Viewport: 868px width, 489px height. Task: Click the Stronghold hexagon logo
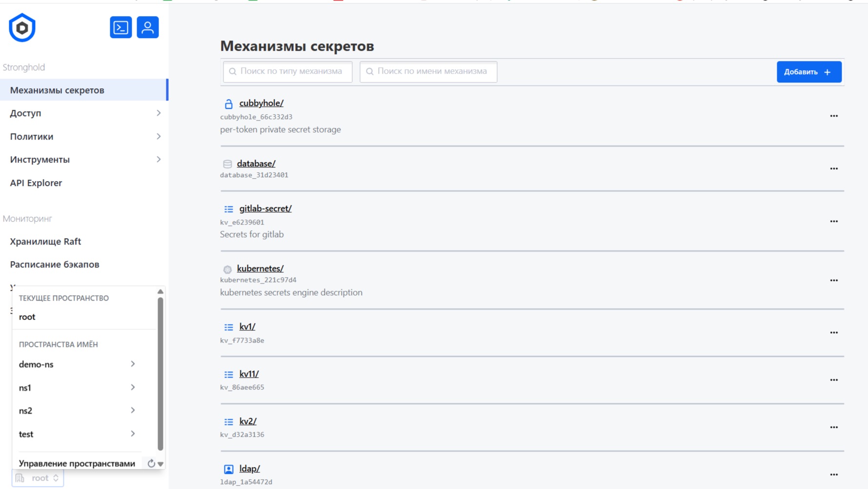(x=22, y=28)
